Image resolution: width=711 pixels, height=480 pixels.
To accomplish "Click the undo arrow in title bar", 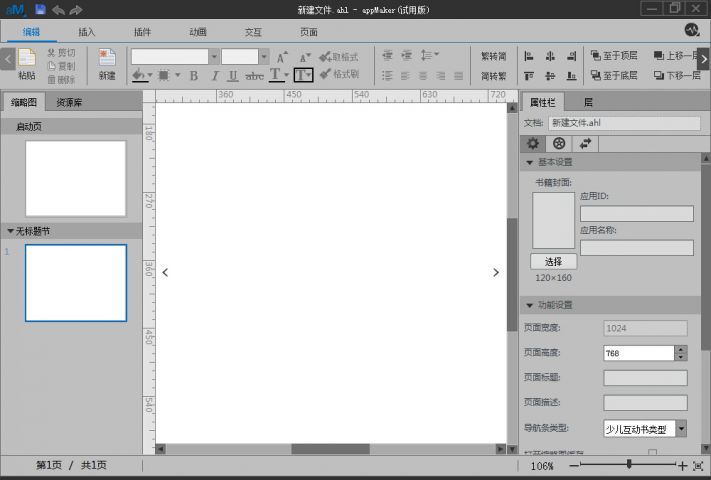I will [58, 8].
